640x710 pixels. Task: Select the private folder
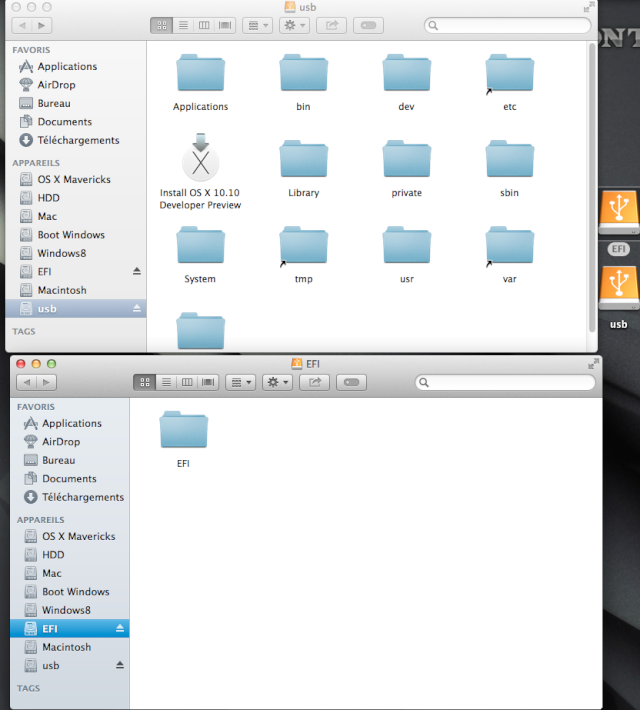[x=406, y=159]
